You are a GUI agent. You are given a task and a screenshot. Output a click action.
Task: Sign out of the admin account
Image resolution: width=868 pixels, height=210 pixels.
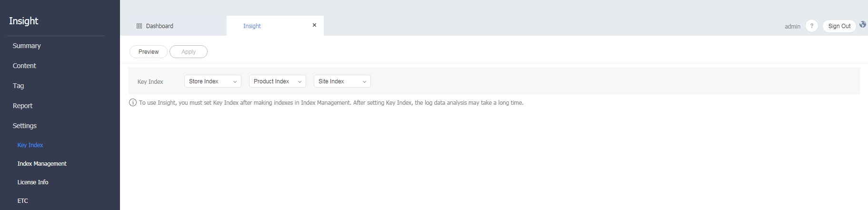839,26
